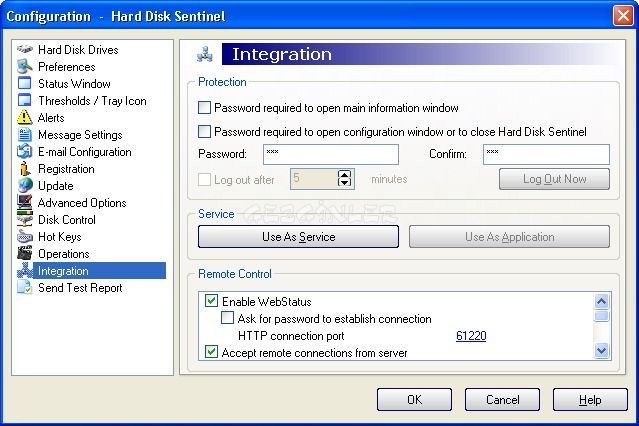Screen dimensions: 639x426
Task: Open the Registration page
Action: click(x=66, y=169)
